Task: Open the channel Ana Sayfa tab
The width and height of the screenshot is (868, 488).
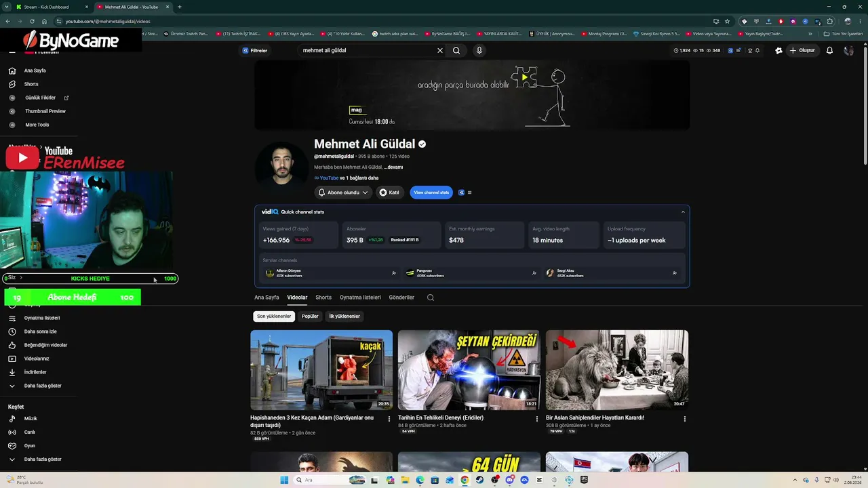Action: [267, 298]
